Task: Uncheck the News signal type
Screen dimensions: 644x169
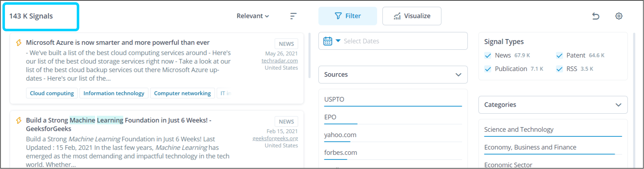Action: (x=488, y=55)
